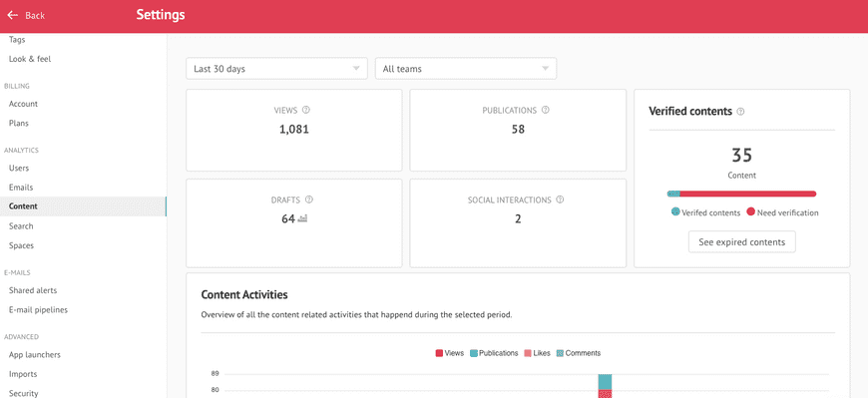Open Shared alerts settings

33,290
